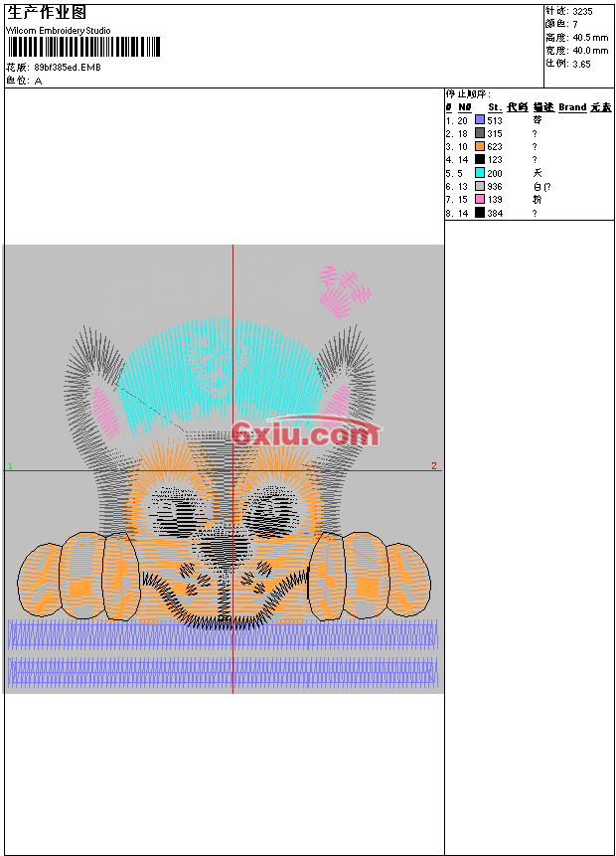The width and height of the screenshot is (616, 856).
Task: Click the cat embroidery design preview
Action: tap(224, 469)
